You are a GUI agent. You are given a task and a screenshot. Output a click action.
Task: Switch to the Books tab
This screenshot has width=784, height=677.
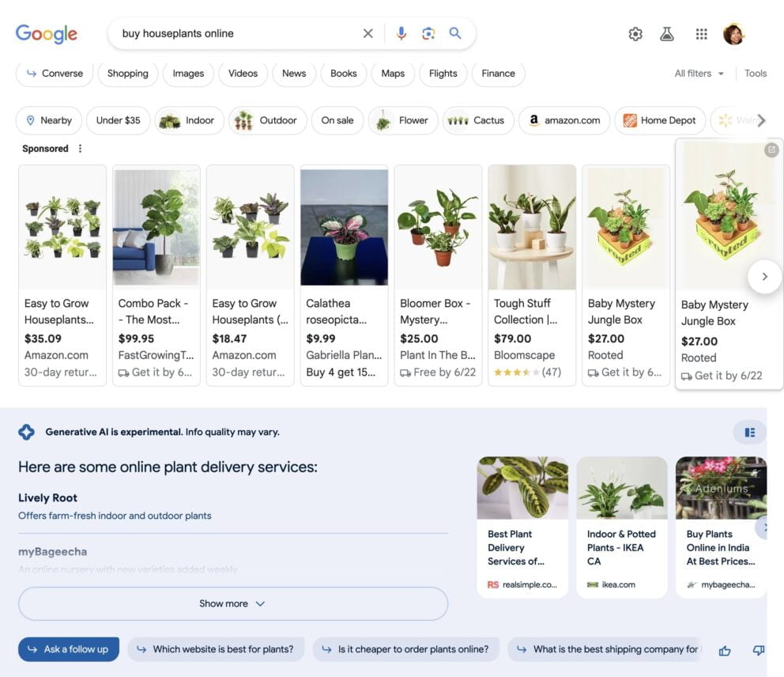pos(344,74)
